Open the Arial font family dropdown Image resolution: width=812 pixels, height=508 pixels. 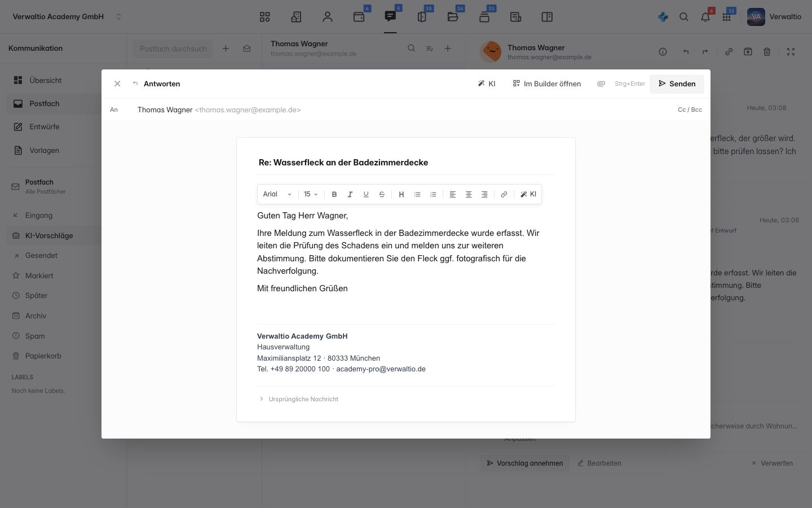tap(277, 194)
